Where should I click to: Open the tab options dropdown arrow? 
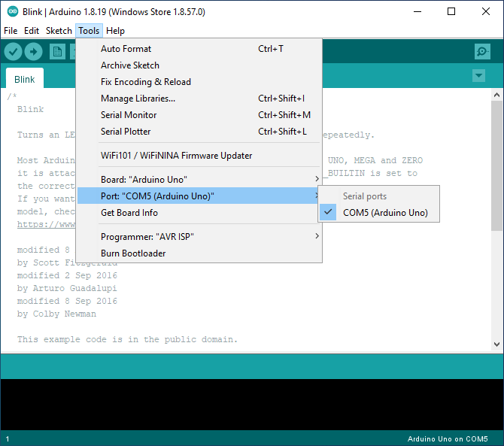coord(478,76)
